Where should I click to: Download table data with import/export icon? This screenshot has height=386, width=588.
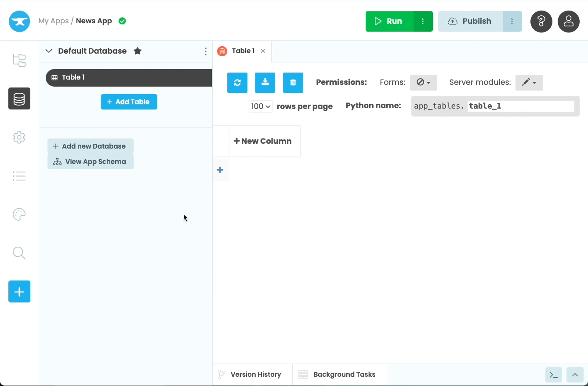[x=265, y=82]
